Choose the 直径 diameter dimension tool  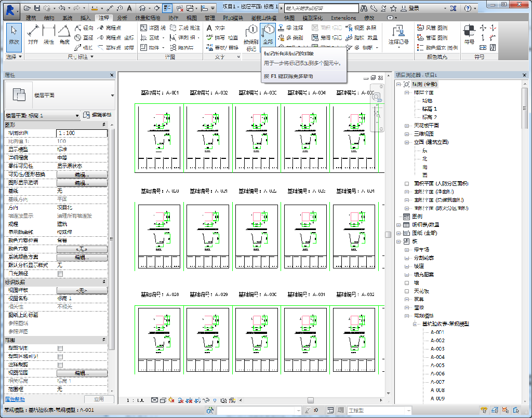click(x=84, y=37)
